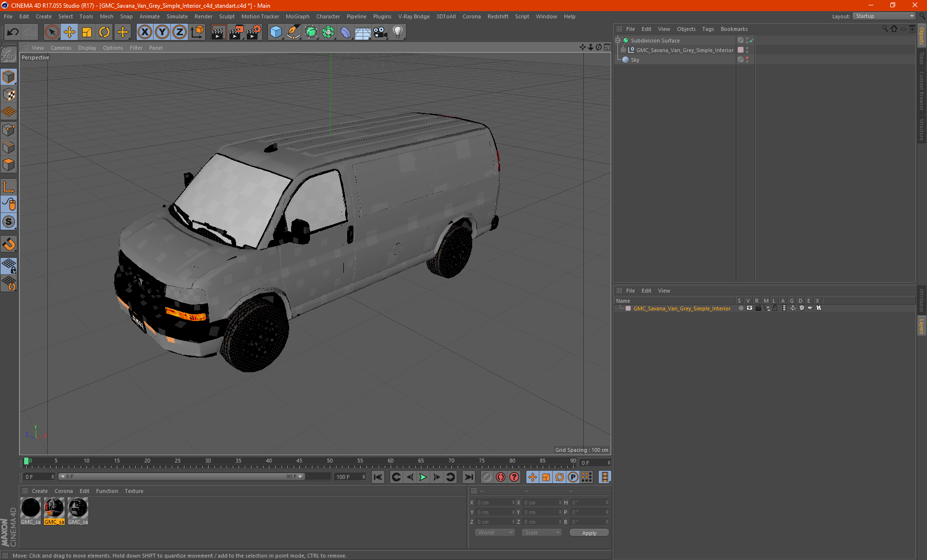927x560 pixels.
Task: Open the Deformer objects icon
Action: click(x=346, y=32)
